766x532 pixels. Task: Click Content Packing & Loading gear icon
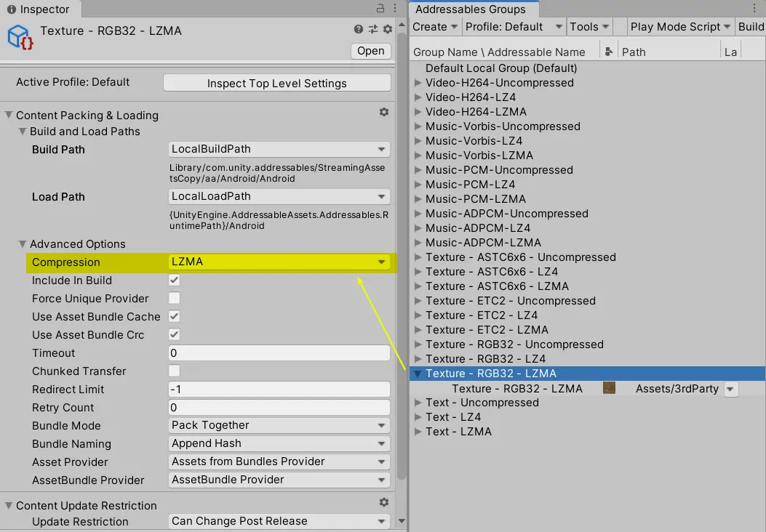(x=384, y=113)
